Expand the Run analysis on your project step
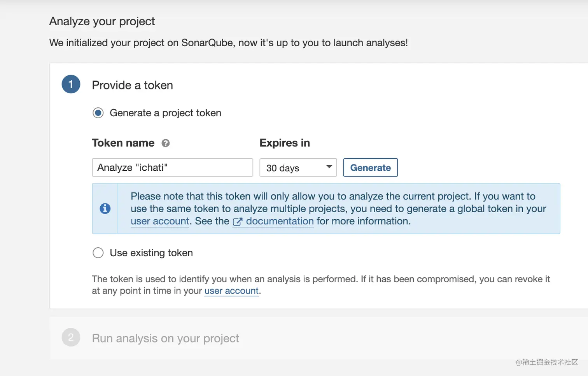The image size is (588, 376). click(165, 338)
